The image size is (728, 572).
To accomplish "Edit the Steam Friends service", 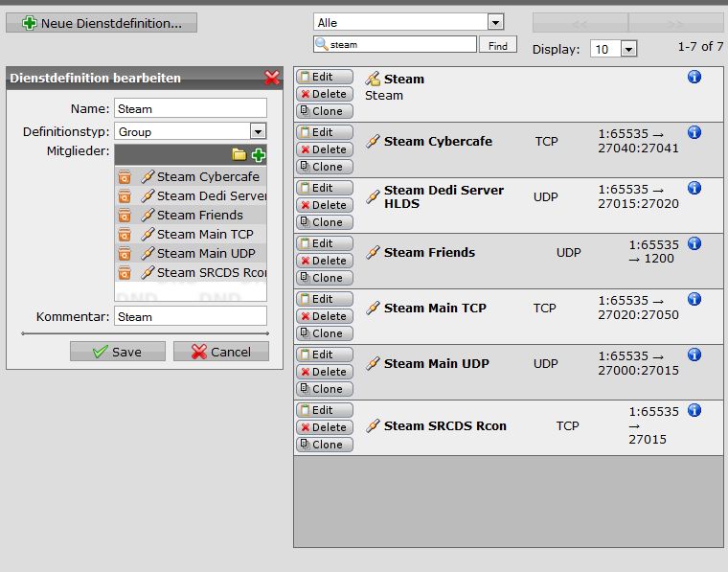I will pyautogui.click(x=324, y=243).
